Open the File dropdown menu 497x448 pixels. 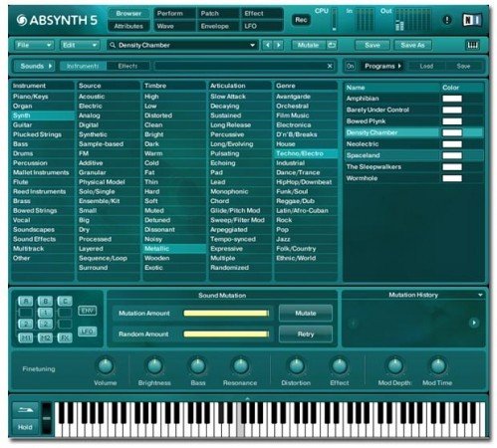point(34,45)
